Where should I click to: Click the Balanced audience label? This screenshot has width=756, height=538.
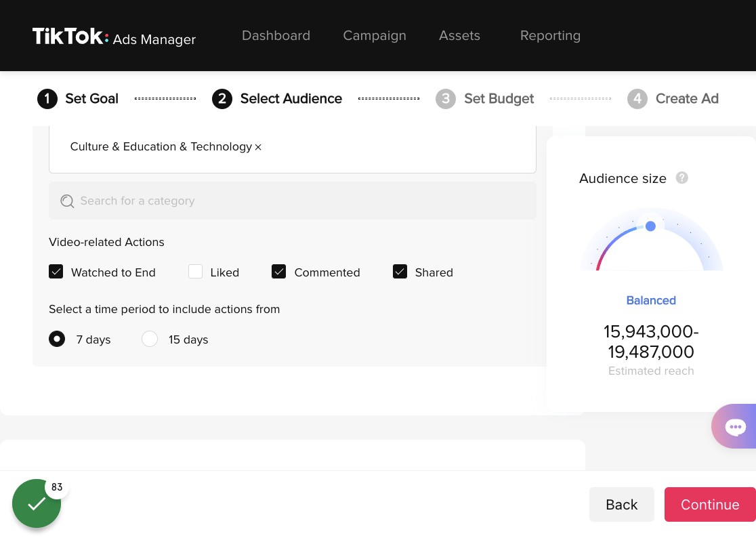point(651,300)
